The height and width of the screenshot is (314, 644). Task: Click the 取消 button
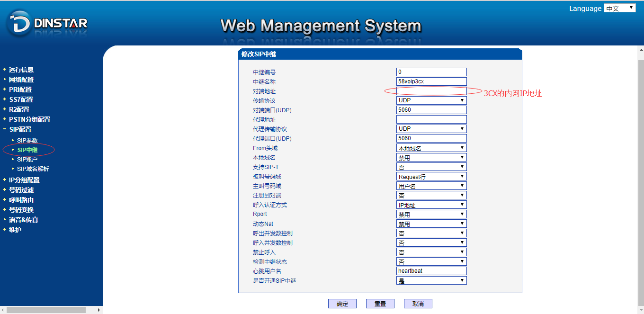(x=418, y=304)
